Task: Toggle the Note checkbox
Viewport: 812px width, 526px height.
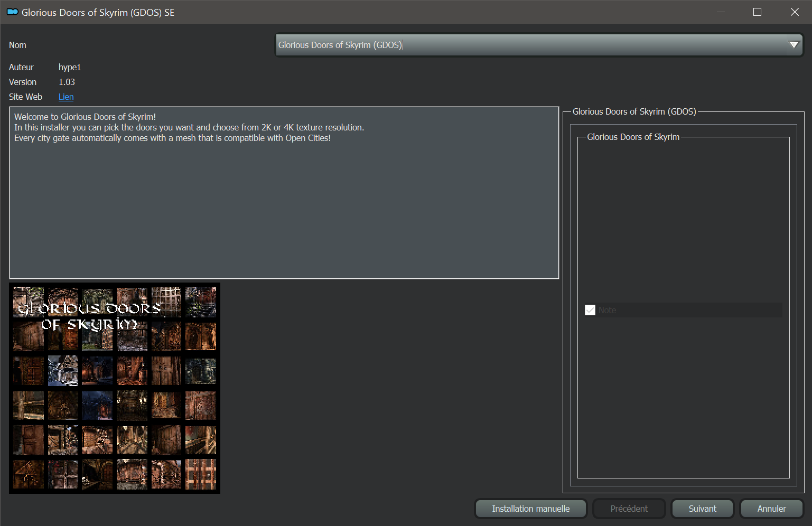Action: [590, 310]
